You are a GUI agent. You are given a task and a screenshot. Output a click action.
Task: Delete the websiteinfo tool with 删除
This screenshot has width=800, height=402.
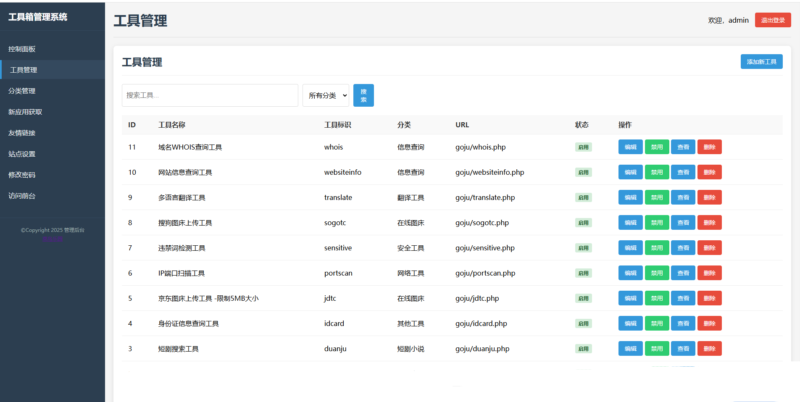710,172
